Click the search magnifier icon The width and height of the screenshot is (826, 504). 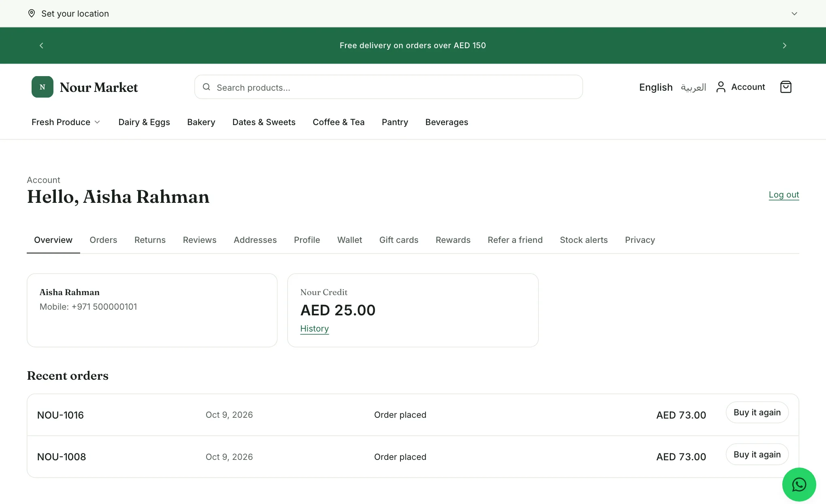point(206,87)
